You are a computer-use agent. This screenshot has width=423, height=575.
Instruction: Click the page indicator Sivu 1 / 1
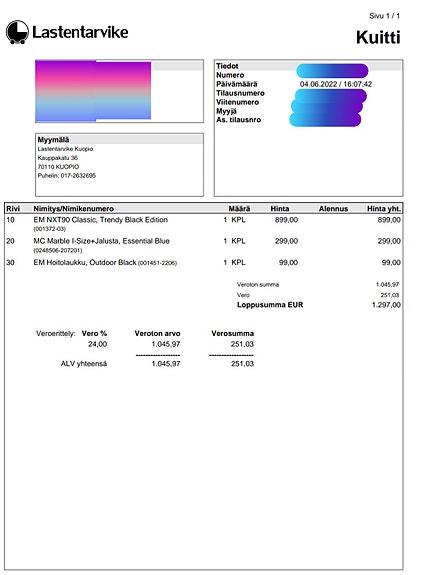point(385,16)
